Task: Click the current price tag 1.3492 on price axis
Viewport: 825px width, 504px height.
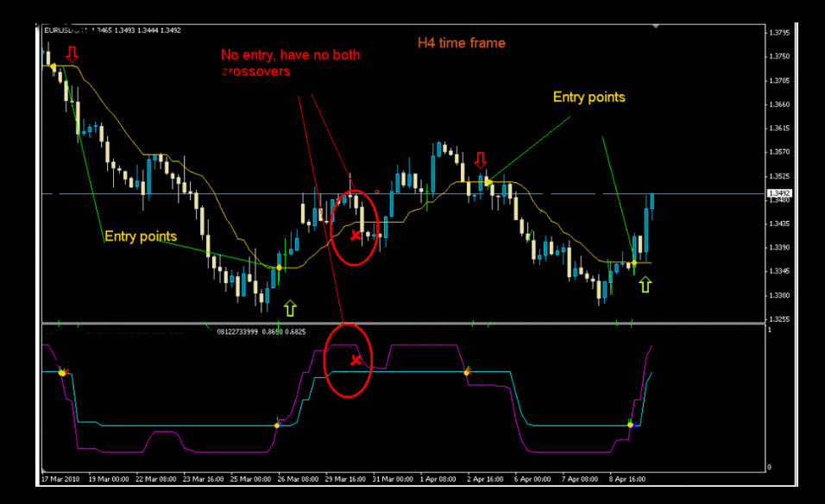Action: point(777,193)
